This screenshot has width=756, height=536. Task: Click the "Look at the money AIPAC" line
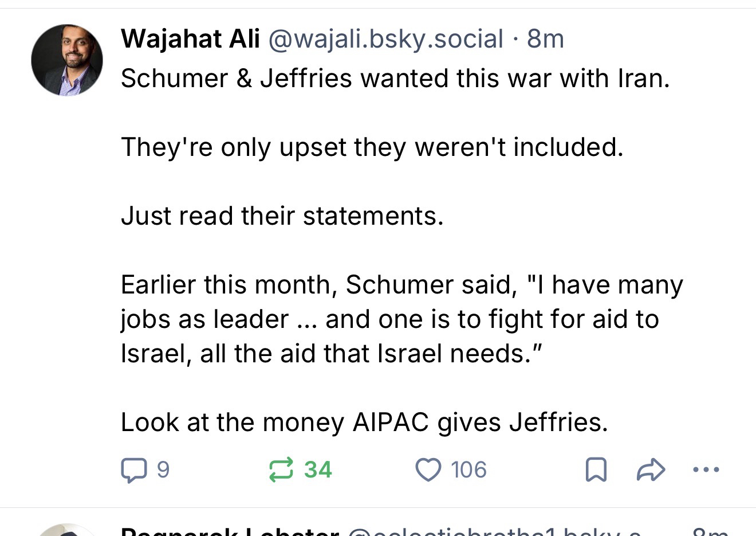tap(364, 422)
